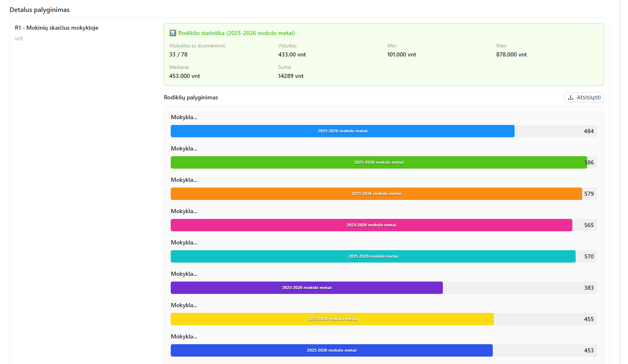Click the orange bar valued 579
Screen dimensions: 628x364
[x=376, y=194]
